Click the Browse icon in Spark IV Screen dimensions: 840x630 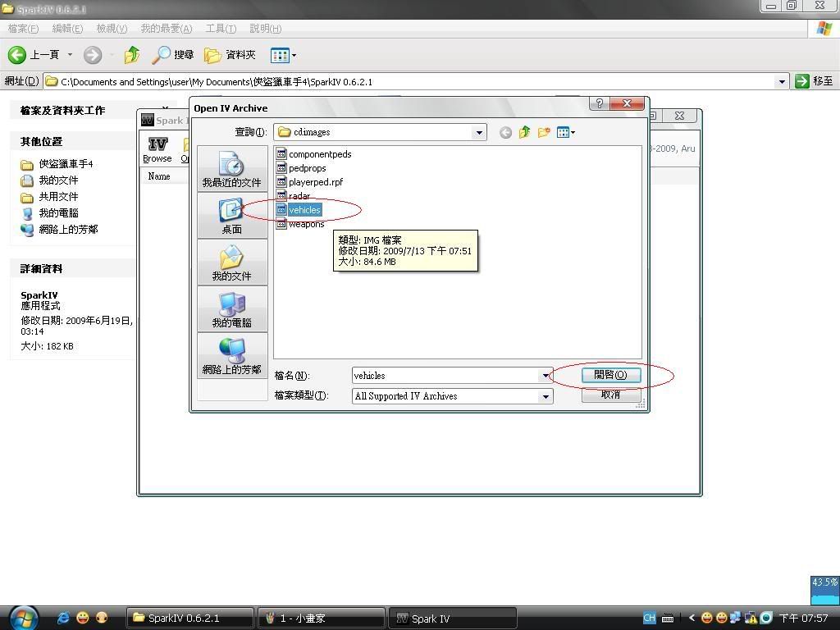[x=157, y=148]
